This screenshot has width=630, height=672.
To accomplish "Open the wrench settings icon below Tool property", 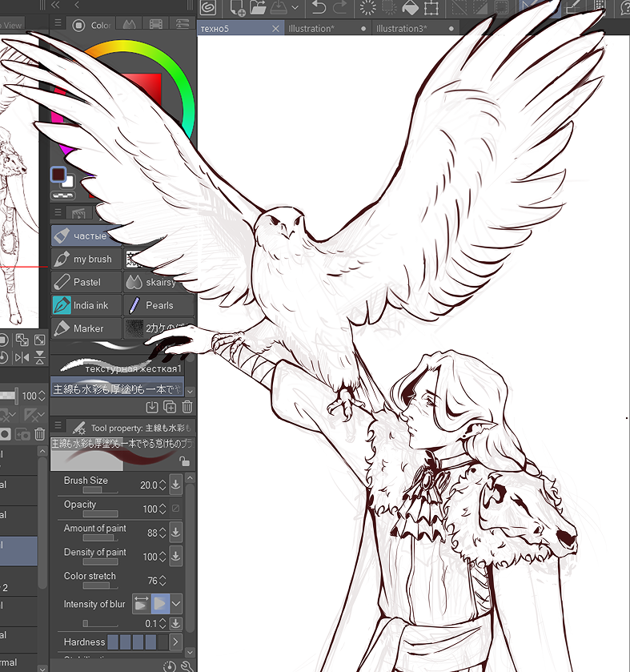I will point(187,666).
